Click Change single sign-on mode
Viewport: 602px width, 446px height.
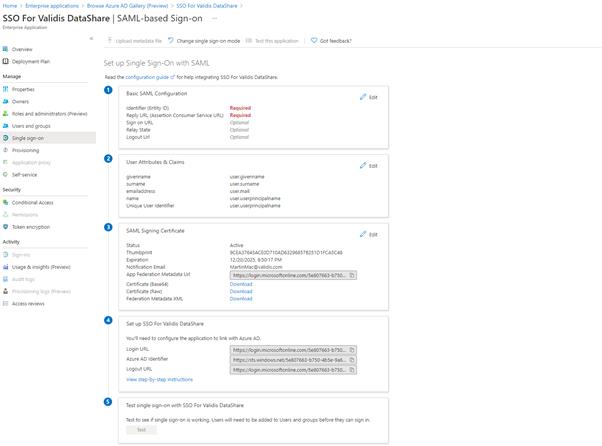[204, 41]
